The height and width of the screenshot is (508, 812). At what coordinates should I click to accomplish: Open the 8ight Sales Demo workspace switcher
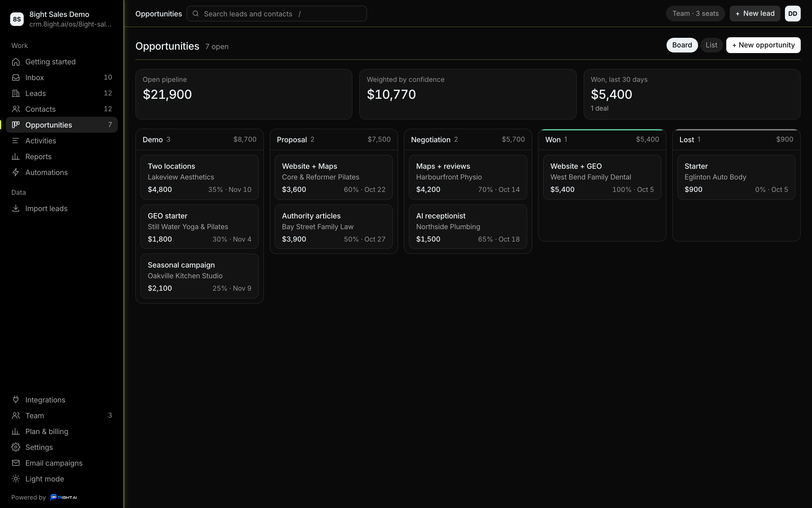coord(62,19)
